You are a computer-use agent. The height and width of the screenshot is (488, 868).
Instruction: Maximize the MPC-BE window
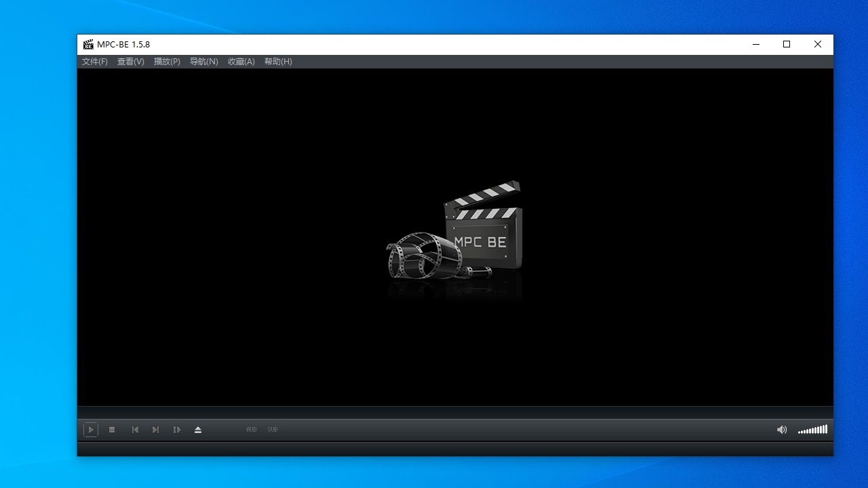point(787,45)
